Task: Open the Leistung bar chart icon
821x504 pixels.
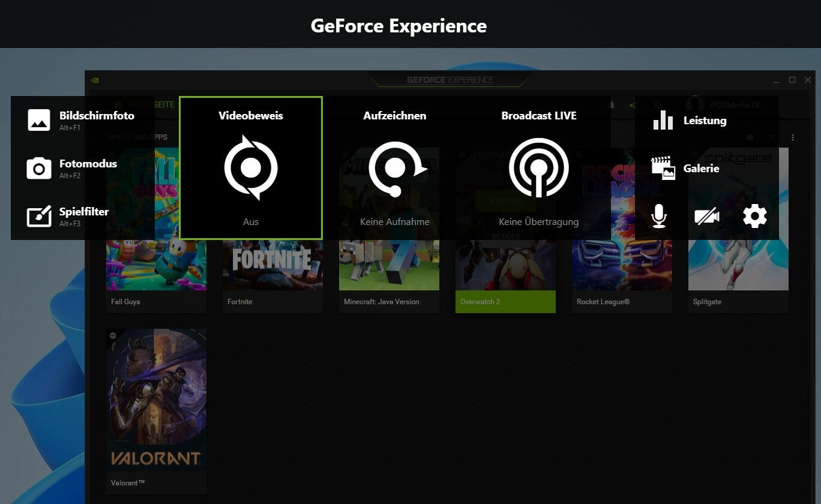Action: tap(663, 120)
